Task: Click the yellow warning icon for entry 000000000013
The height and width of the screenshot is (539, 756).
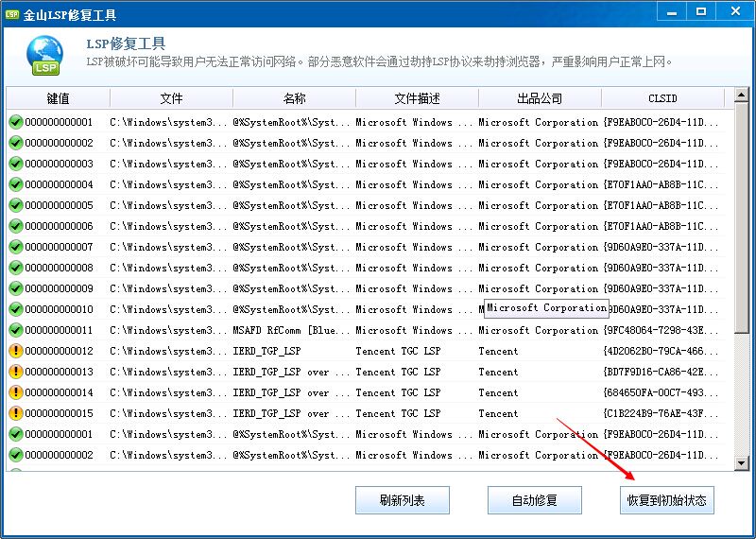Action: point(16,371)
